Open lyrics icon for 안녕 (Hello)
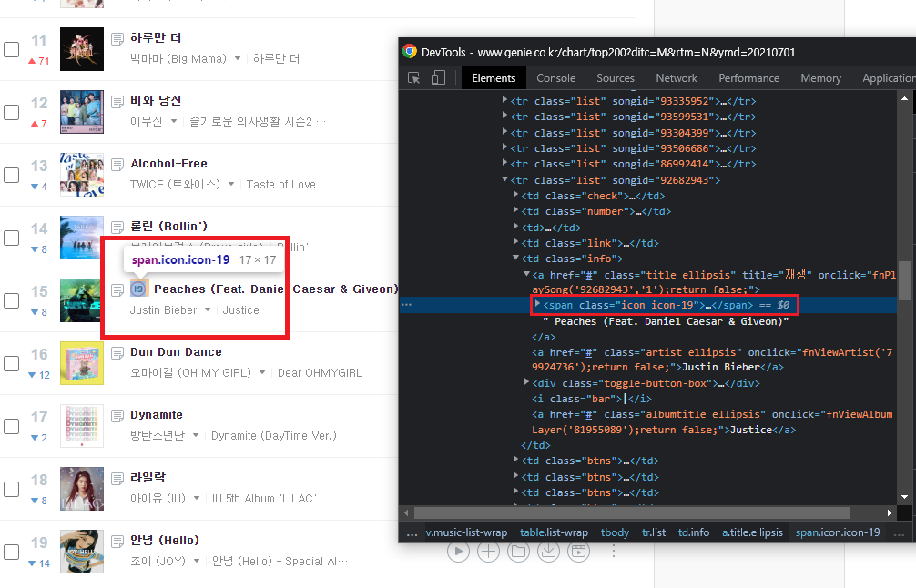Image resolution: width=916 pixels, height=588 pixels. tap(117, 541)
